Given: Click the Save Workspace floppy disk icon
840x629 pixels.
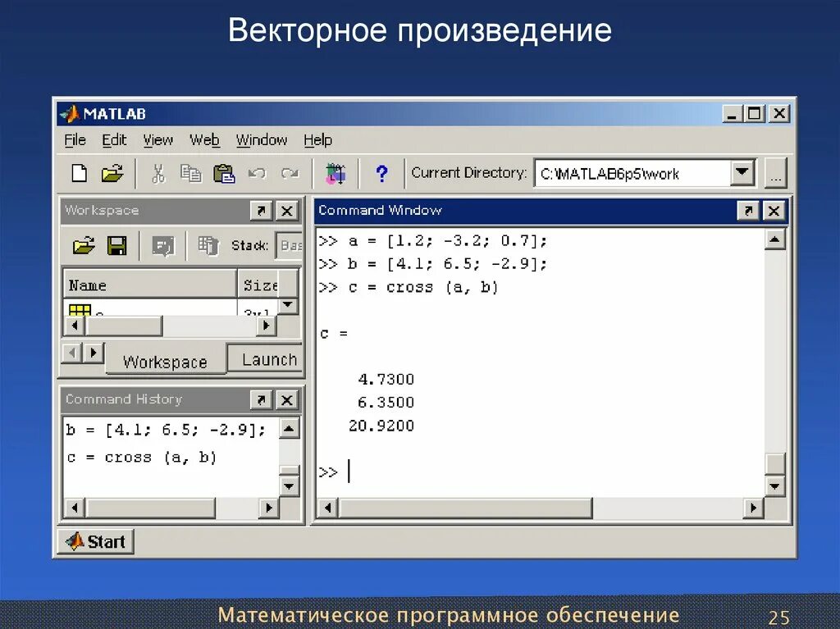Looking at the screenshot, I should tap(117, 246).
